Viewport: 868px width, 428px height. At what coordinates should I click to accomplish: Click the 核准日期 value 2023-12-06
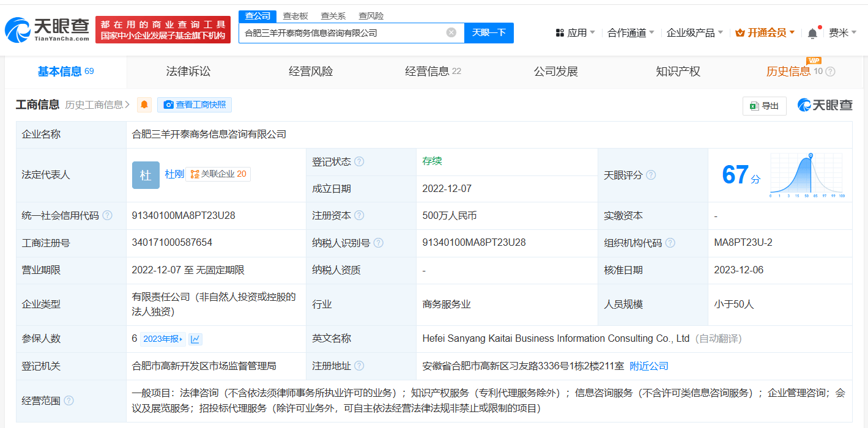pos(738,270)
